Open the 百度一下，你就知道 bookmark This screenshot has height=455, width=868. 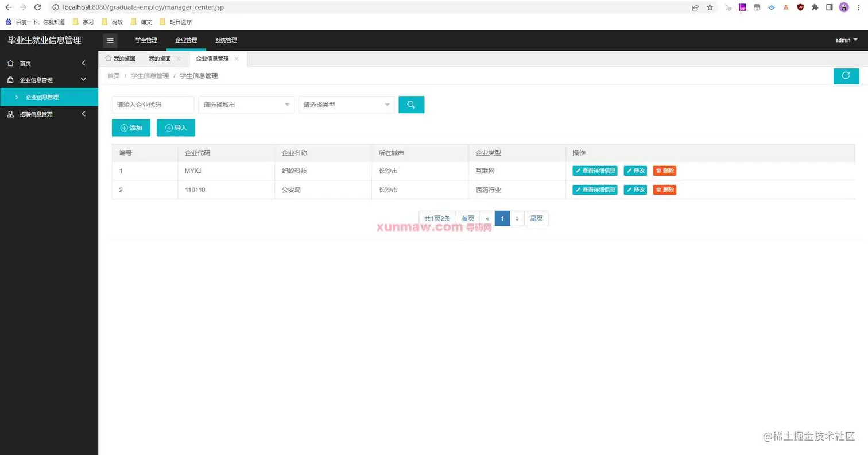point(35,22)
